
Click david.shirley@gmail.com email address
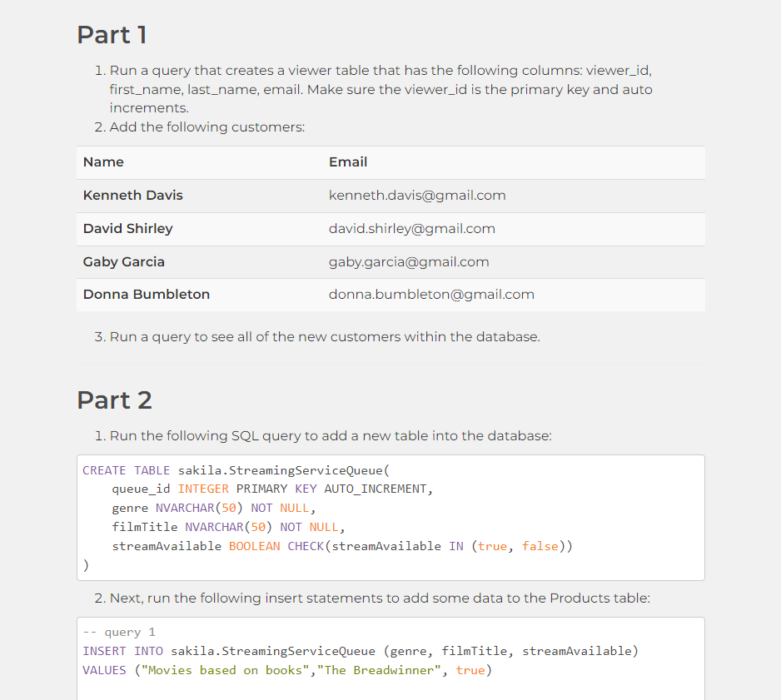(x=411, y=228)
